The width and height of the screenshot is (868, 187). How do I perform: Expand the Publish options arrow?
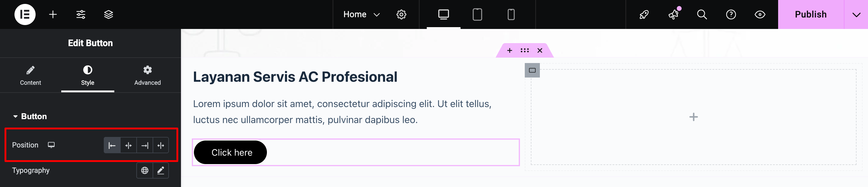856,14
